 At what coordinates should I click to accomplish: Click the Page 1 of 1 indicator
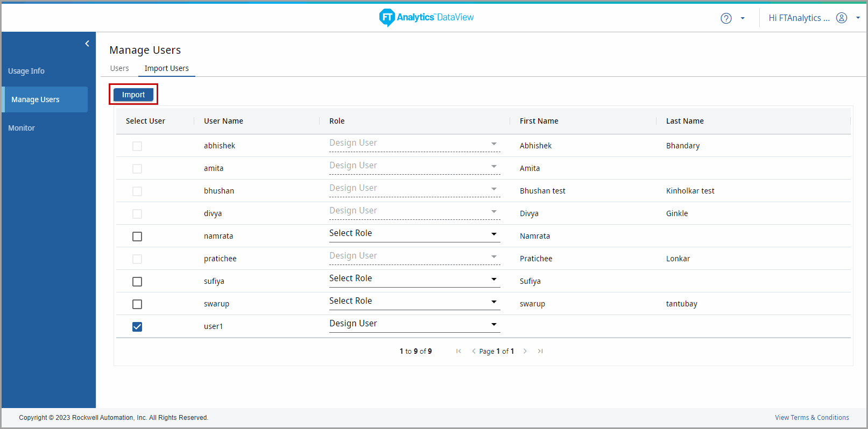pos(496,351)
